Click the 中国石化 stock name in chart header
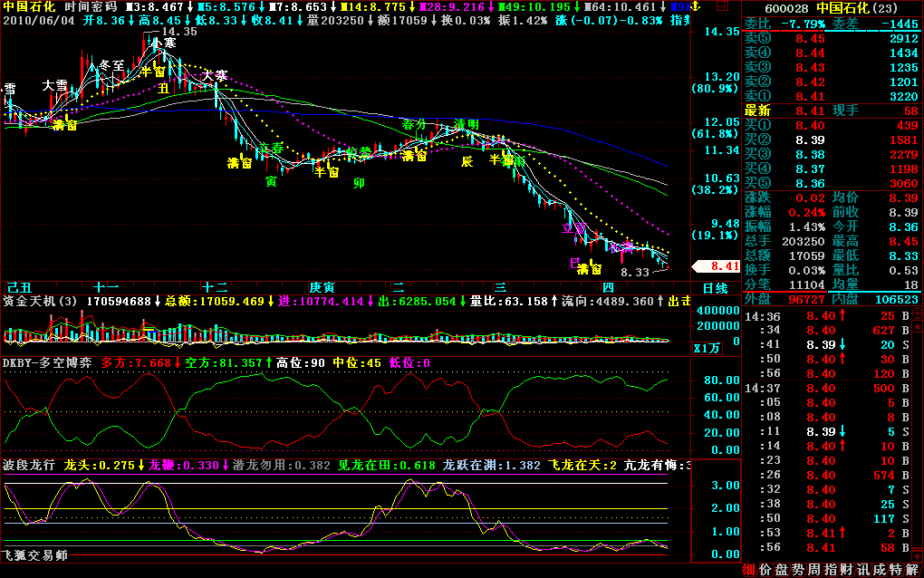The height and width of the screenshot is (578, 924). pos(28,6)
